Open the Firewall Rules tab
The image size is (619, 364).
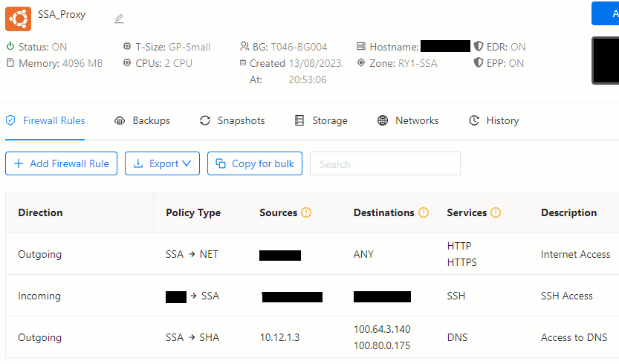coord(45,120)
